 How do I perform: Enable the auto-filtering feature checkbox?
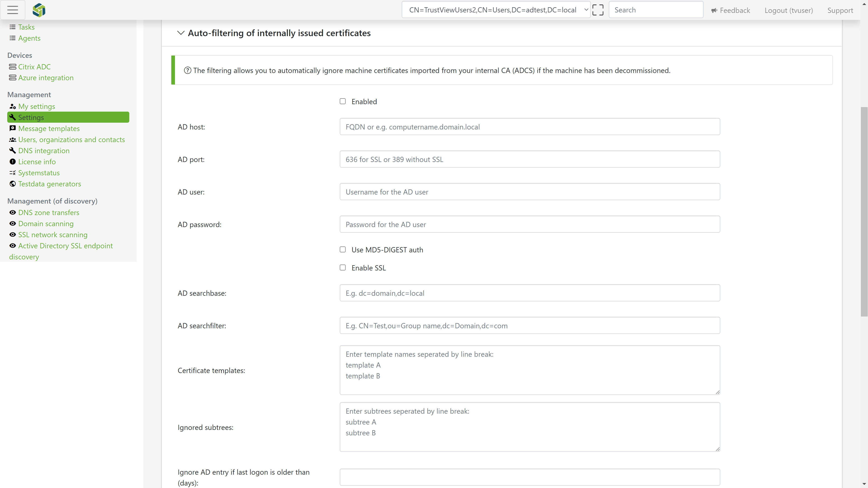coord(343,101)
